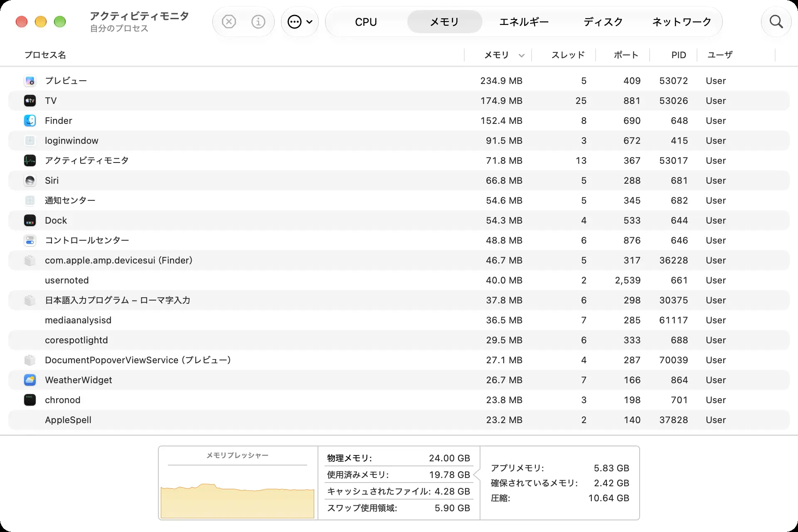Click the プレビュー app icon
Image resolution: width=798 pixels, height=532 pixels.
pyautogui.click(x=30, y=81)
